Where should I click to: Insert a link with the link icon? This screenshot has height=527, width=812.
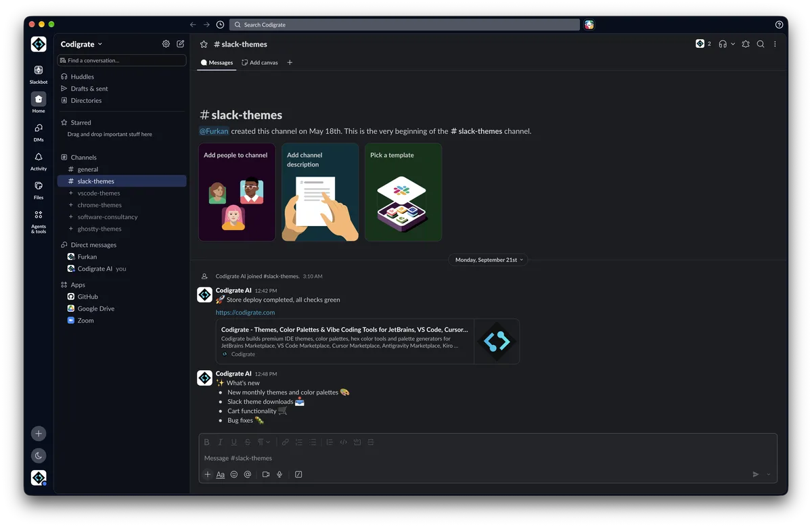tap(285, 442)
